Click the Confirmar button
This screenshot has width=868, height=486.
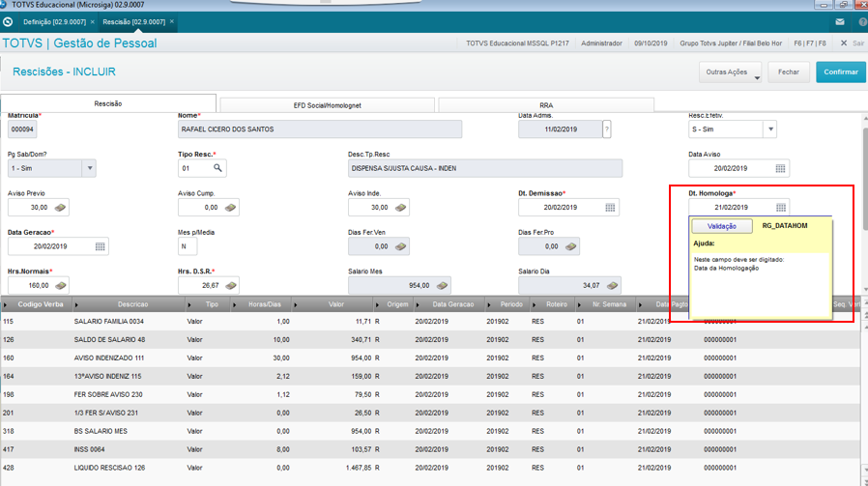[841, 71]
